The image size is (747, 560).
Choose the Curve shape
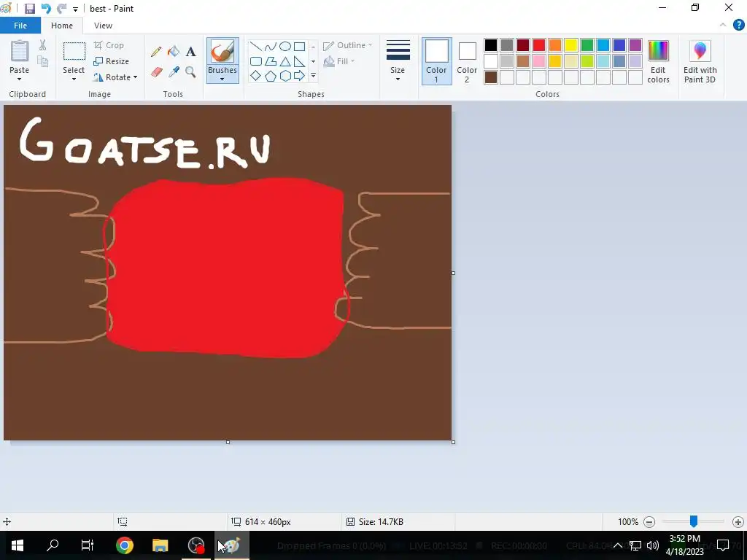point(270,46)
